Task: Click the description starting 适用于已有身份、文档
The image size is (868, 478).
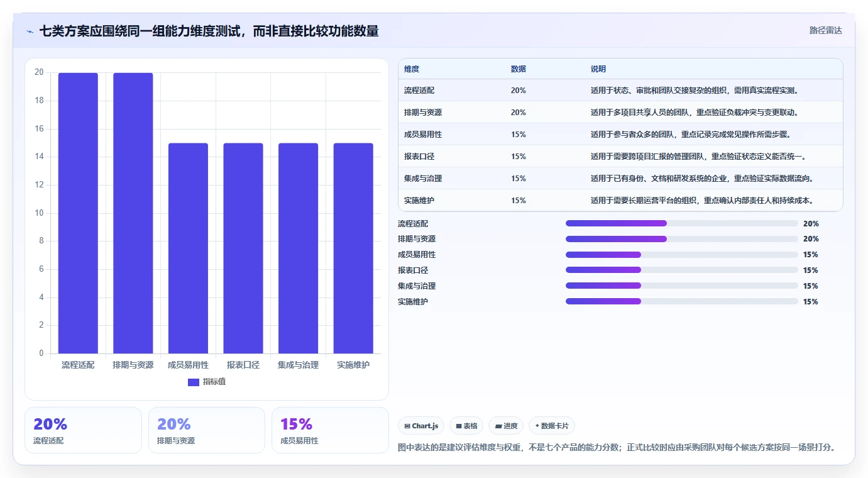Action: coord(703,179)
